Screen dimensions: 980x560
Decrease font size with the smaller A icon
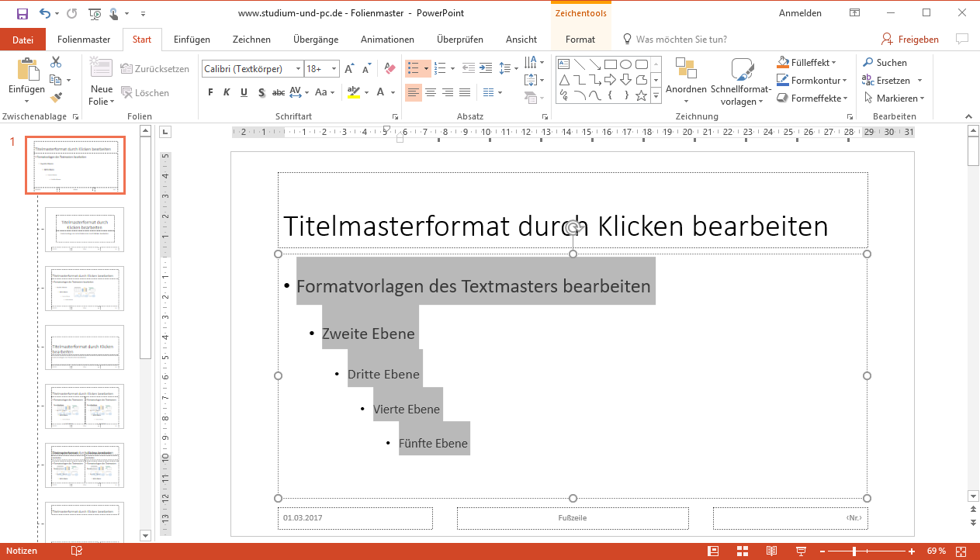coord(368,69)
